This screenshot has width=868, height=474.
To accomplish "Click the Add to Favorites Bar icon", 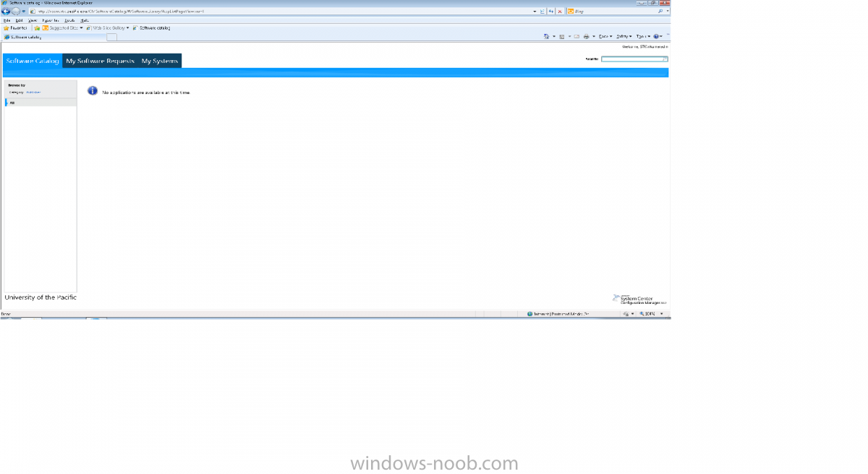I will coord(37,27).
